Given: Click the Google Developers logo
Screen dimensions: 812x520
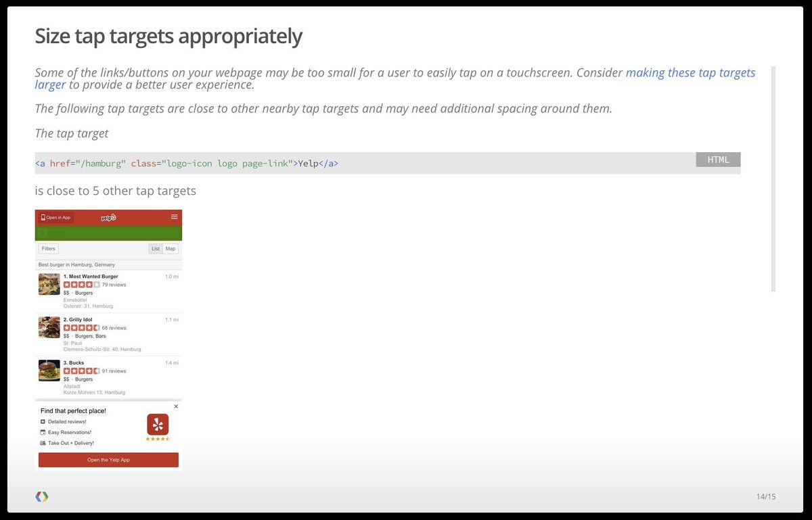Looking at the screenshot, I should 42,496.
